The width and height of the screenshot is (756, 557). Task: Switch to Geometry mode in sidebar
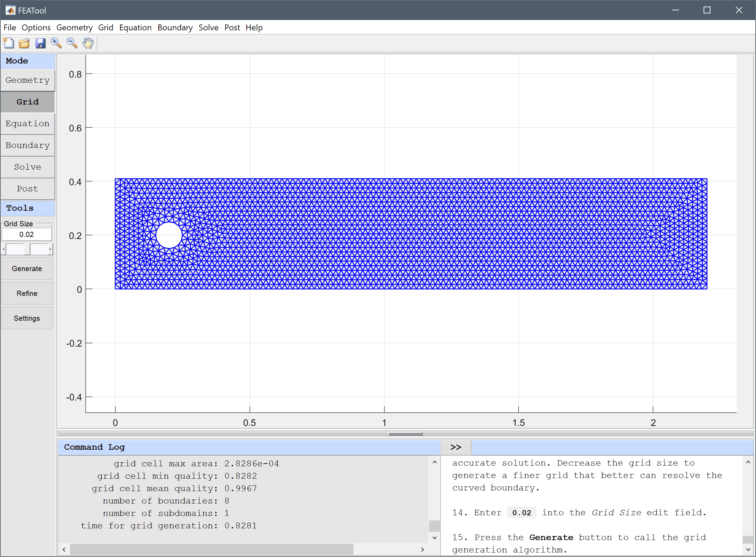point(28,80)
